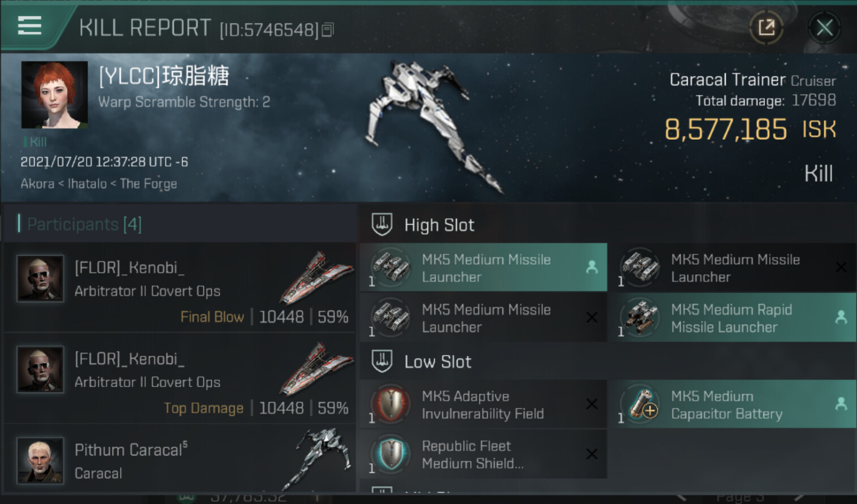Viewport: 857px width, 504px height.
Task: Close the Kill Report window
Action: click(x=824, y=27)
